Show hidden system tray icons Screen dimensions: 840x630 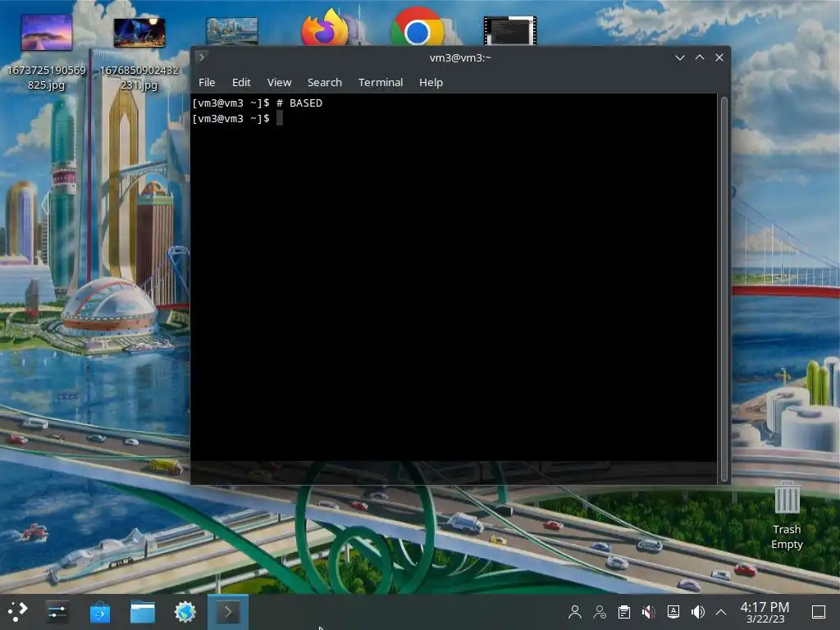pos(721,612)
